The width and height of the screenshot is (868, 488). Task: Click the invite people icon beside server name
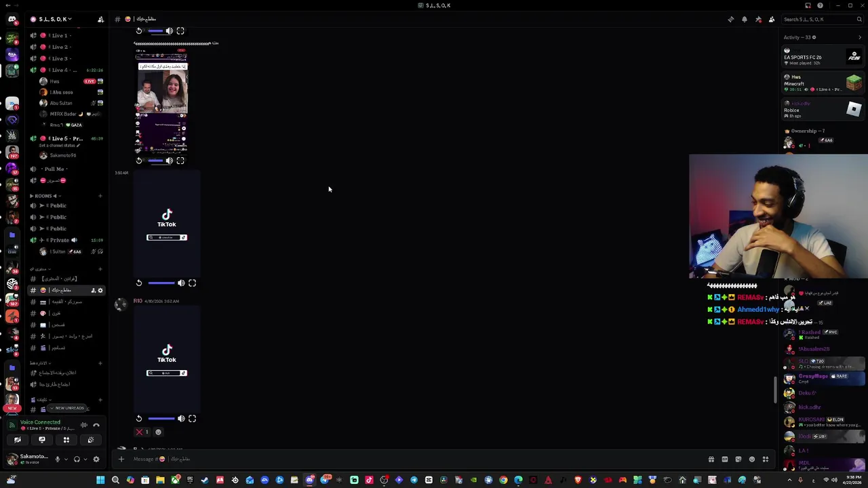click(100, 19)
